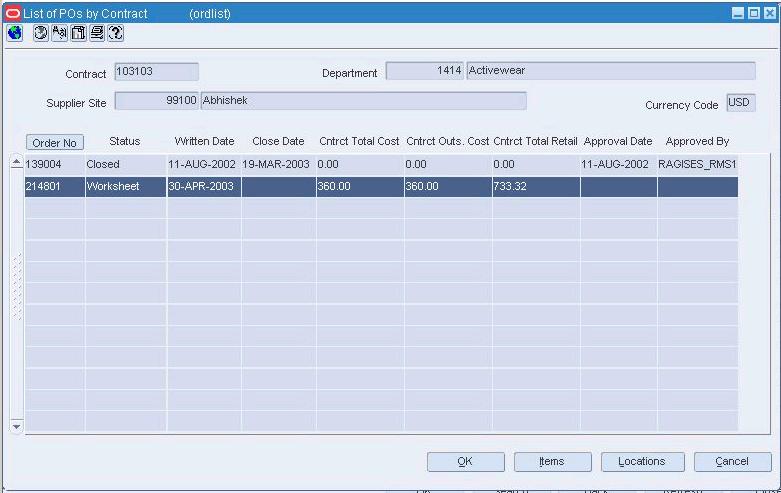Open help with the question mark icon
The height and width of the screenshot is (493, 781).
tap(116, 33)
